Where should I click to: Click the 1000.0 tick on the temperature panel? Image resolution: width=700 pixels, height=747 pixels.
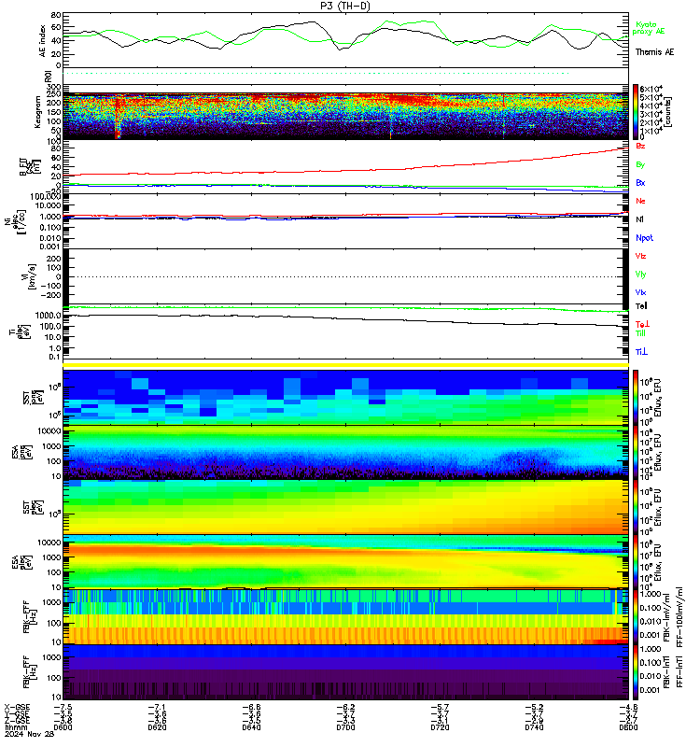[49, 316]
